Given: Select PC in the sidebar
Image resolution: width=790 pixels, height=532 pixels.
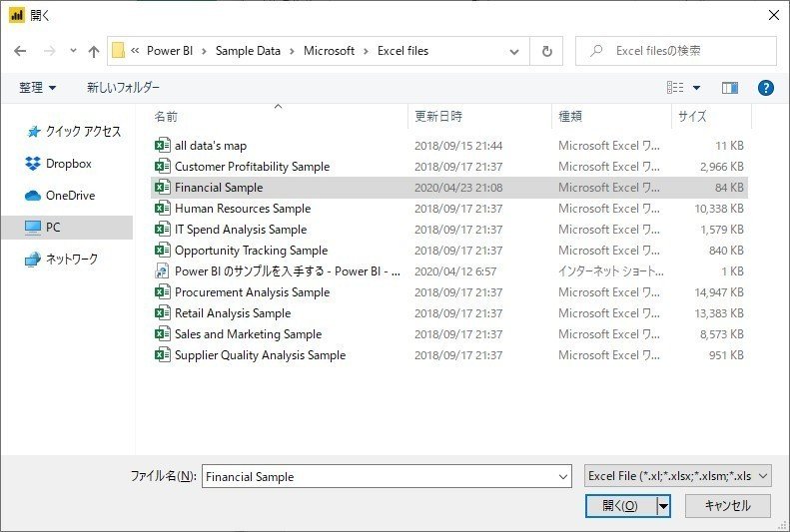Looking at the screenshot, I should (x=68, y=228).
